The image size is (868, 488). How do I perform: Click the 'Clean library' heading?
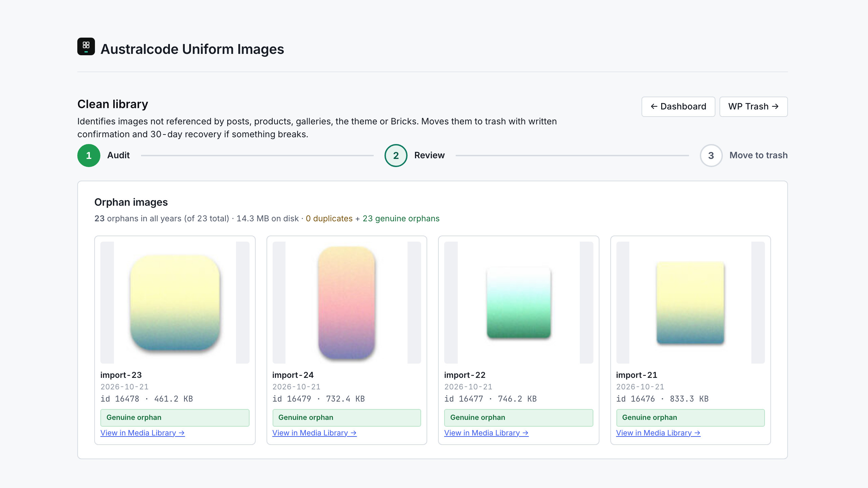tap(113, 104)
